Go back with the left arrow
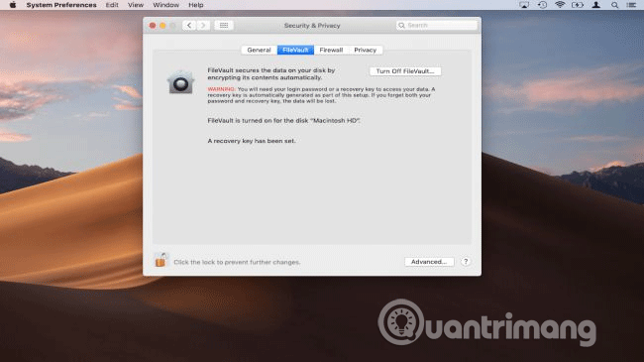The width and height of the screenshot is (644, 362). [189, 25]
